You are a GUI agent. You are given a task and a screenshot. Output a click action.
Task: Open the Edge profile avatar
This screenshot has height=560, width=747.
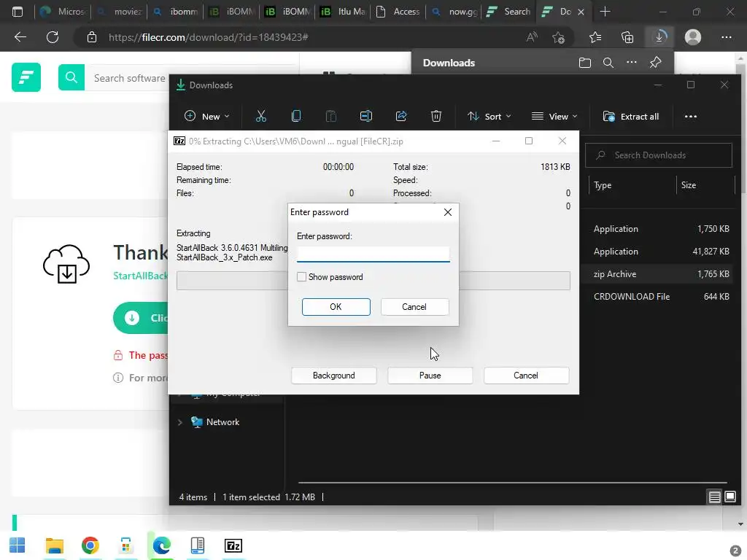click(x=693, y=37)
